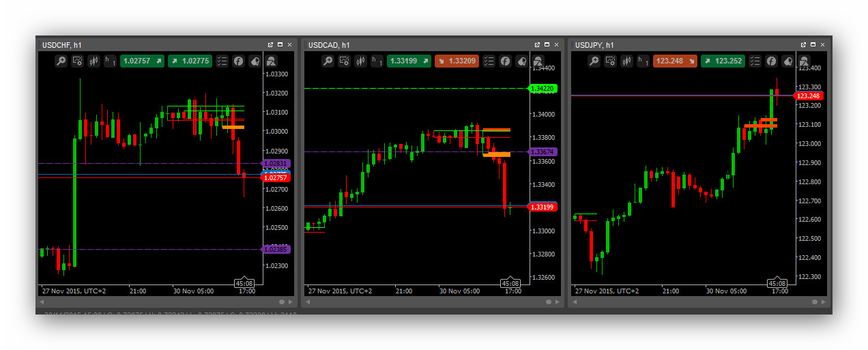Click the 1.02757 sell price button
This screenshot has height=350, width=868.
143,61
